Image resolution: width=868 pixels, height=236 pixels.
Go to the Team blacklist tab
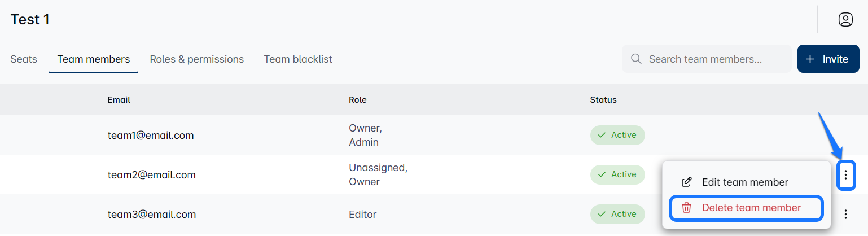click(x=298, y=59)
